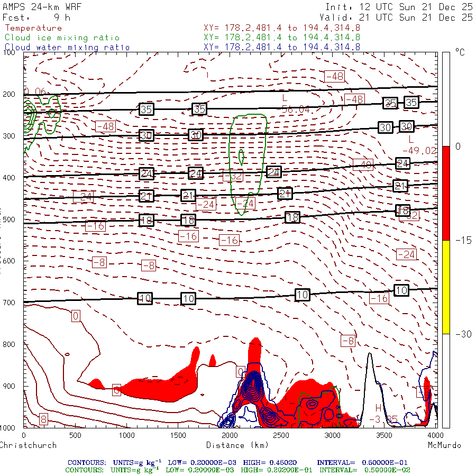Click the 'AMPS 24-km WRF' title text
The height and width of the screenshot is (476, 476).
click(42, 7)
